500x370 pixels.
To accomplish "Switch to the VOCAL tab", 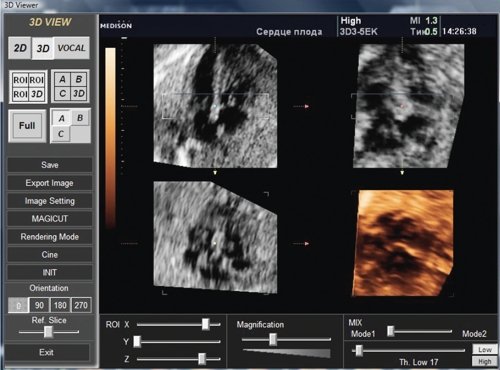I will click(71, 48).
